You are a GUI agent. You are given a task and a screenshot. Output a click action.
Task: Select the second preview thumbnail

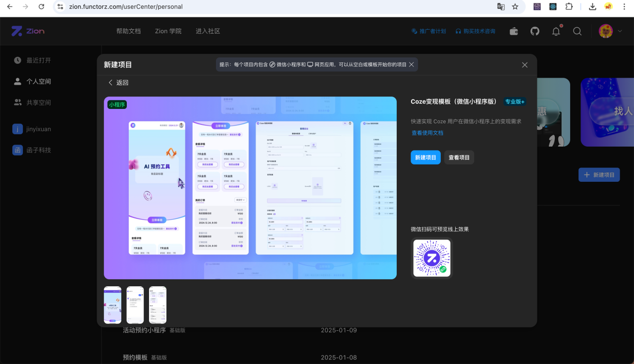pyautogui.click(x=135, y=305)
